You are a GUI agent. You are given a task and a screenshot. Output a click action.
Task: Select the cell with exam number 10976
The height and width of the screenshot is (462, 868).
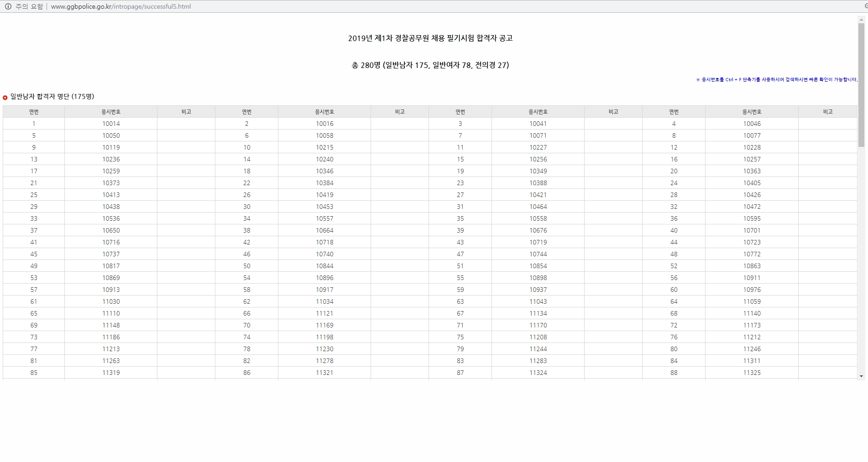point(752,290)
